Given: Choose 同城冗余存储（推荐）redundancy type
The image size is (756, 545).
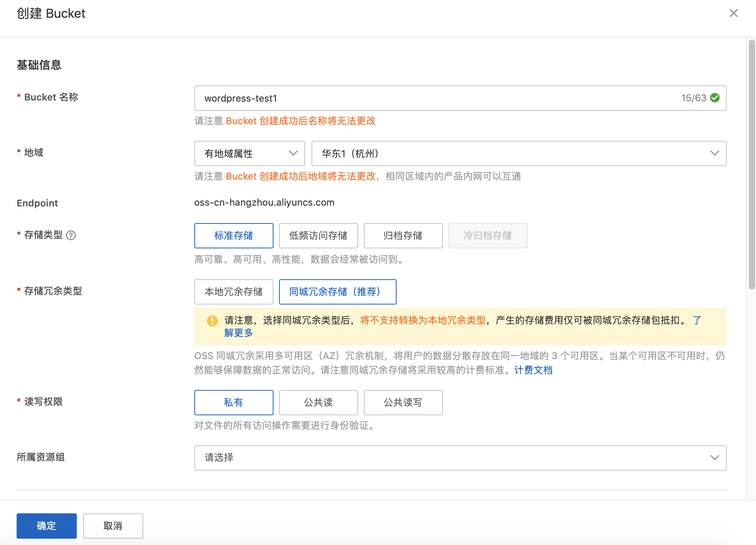Looking at the screenshot, I should point(338,292).
